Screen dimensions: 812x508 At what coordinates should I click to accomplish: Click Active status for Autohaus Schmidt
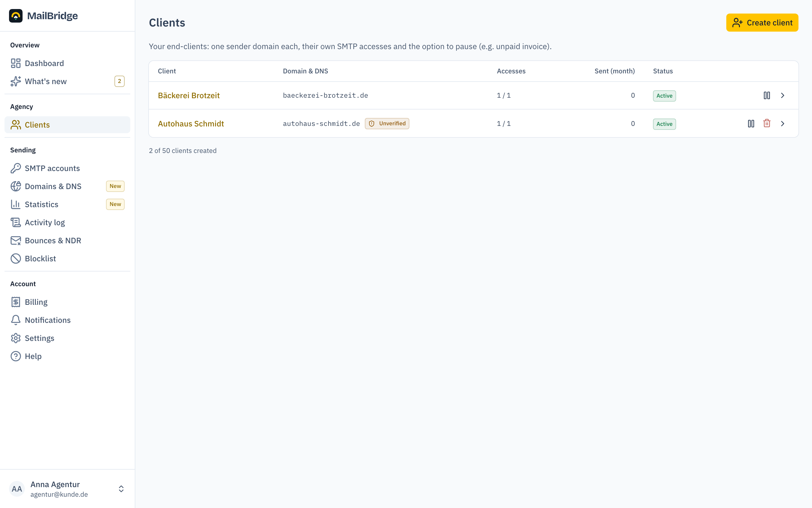[664, 124]
